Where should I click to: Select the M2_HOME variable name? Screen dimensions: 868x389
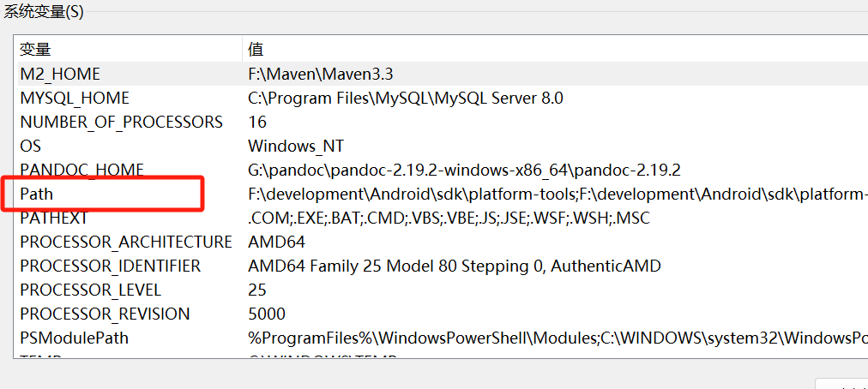tap(60, 75)
